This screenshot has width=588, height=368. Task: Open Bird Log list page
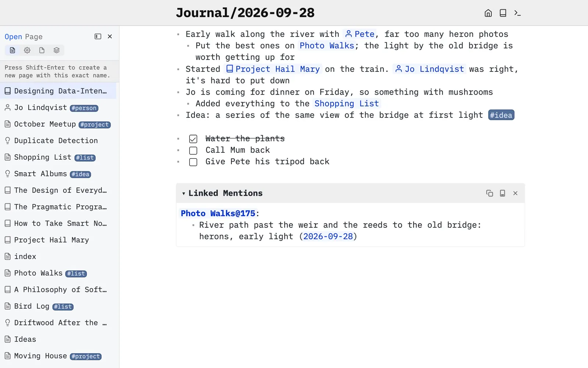pos(58,306)
